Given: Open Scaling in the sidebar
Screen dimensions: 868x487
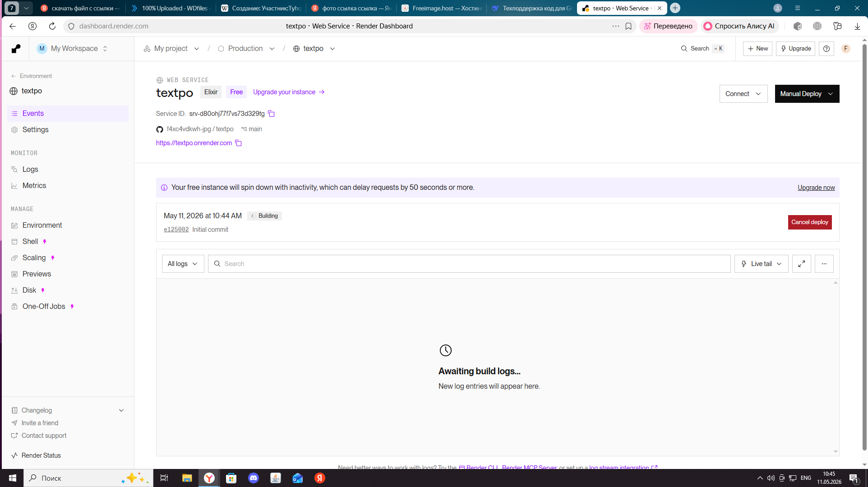Looking at the screenshot, I should [x=68, y=258].
